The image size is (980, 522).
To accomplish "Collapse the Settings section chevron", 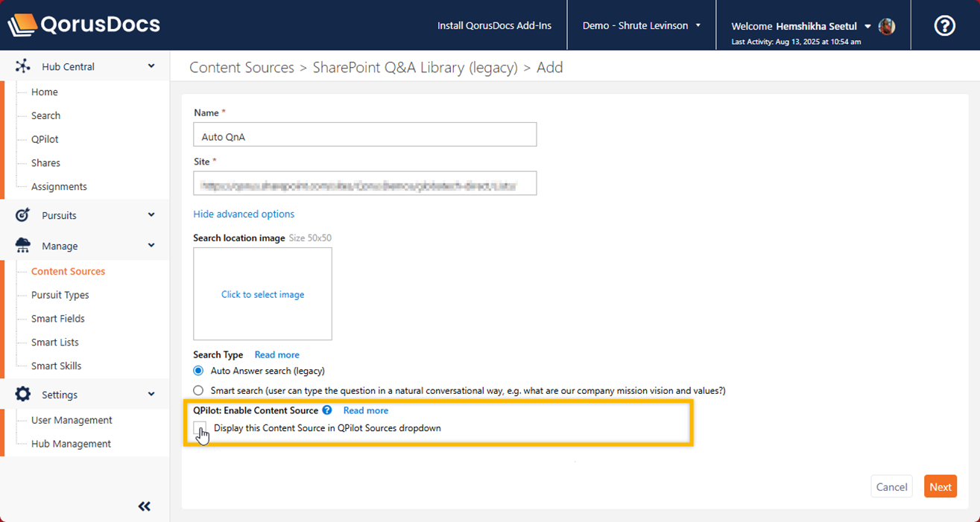I will [151, 395].
